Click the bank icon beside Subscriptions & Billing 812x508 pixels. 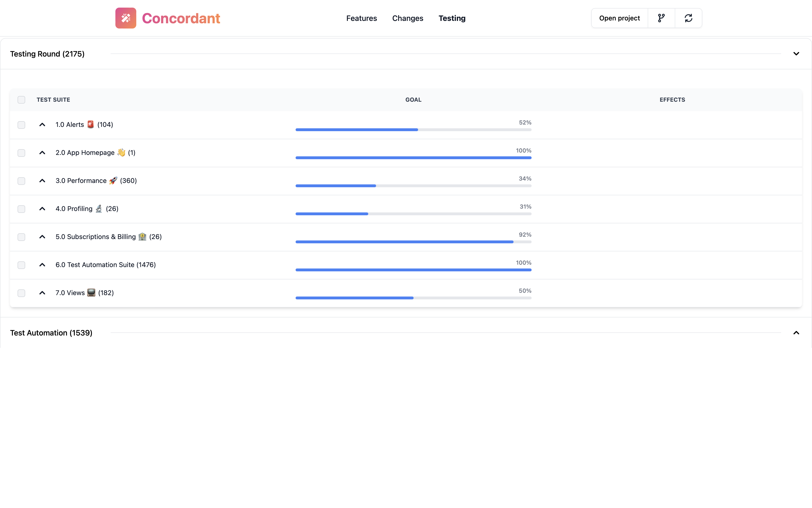(142, 236)
